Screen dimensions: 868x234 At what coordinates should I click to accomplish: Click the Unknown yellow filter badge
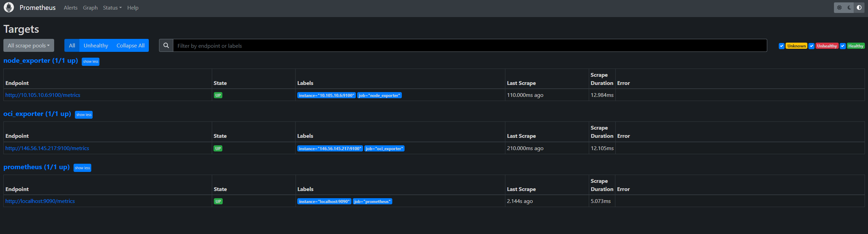796,46
